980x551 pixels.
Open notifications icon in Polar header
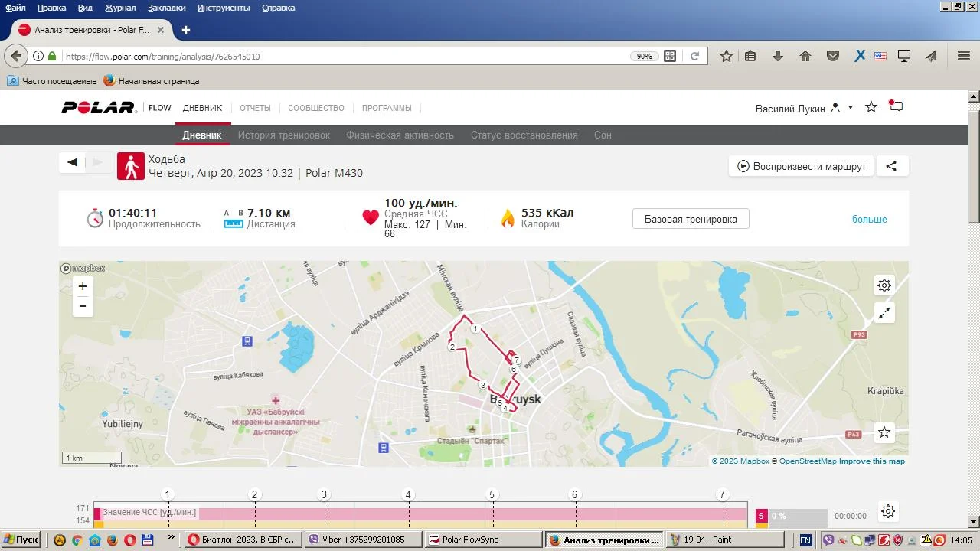(x=896, y=107)
